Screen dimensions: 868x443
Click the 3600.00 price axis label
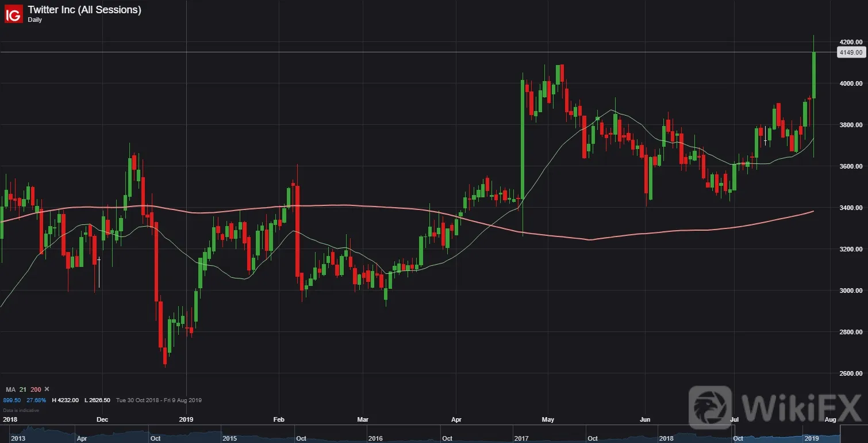coord(851,166)
